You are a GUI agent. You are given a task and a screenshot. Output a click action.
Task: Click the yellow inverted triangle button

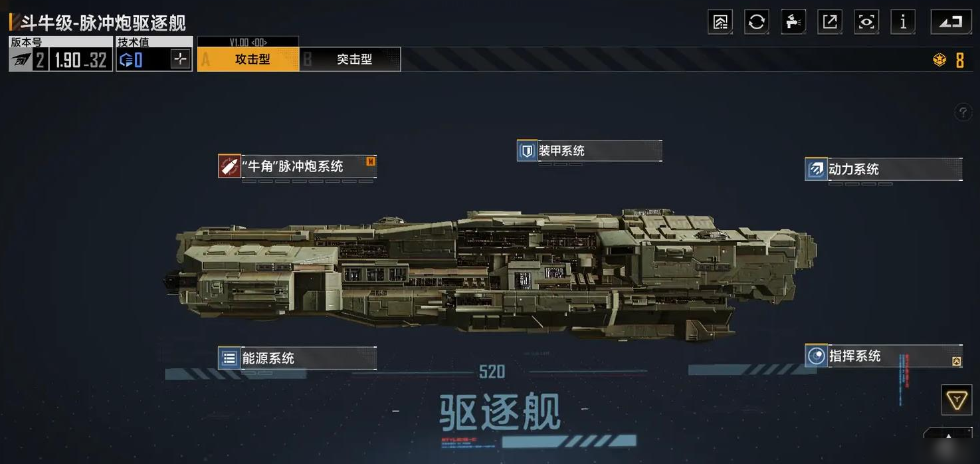[x=957, y=400]
